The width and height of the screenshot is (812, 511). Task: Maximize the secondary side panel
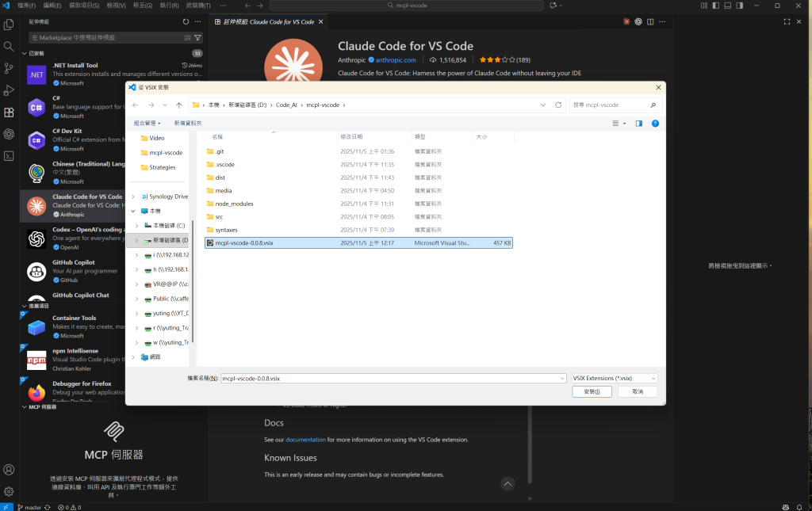pos(787,21)
